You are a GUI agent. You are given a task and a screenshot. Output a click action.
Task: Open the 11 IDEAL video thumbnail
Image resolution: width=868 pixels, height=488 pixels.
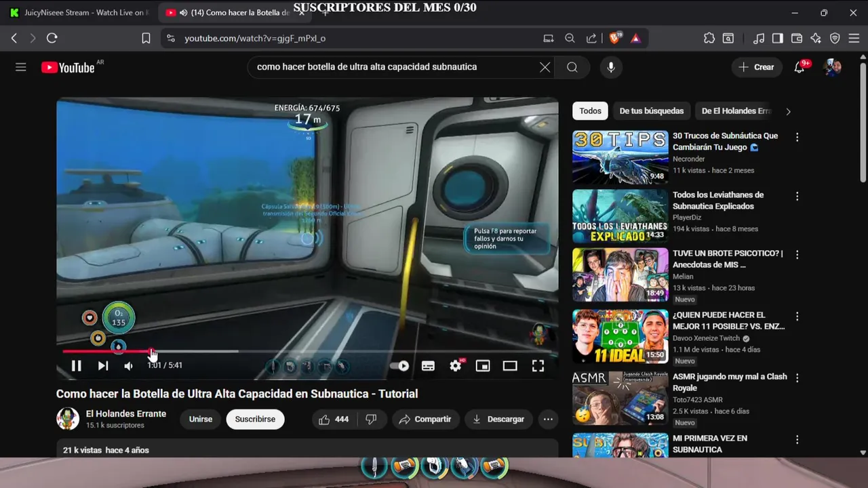click(x=620, y=336)
